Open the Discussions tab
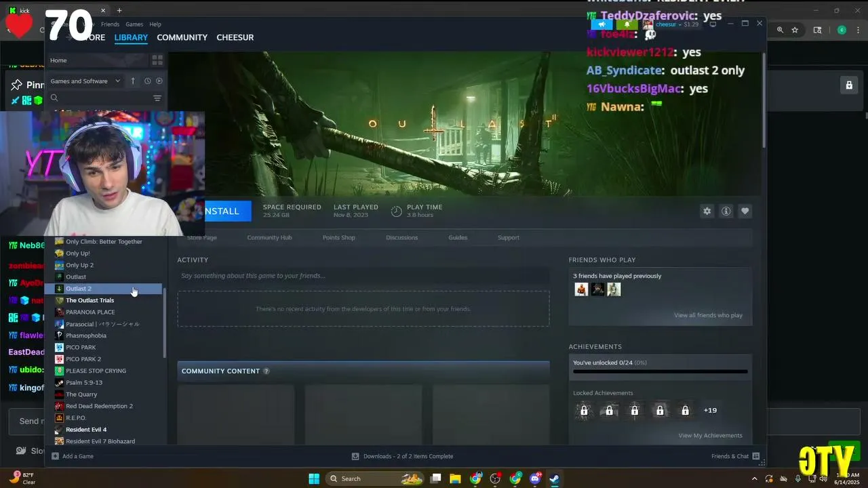The width and height of the screenshot is (868, 488). point(402,238)
